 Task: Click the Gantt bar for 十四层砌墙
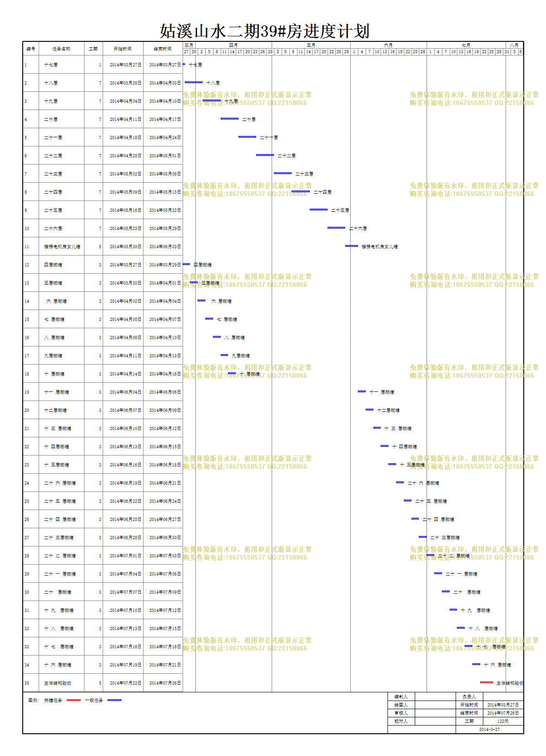[385, 446]
